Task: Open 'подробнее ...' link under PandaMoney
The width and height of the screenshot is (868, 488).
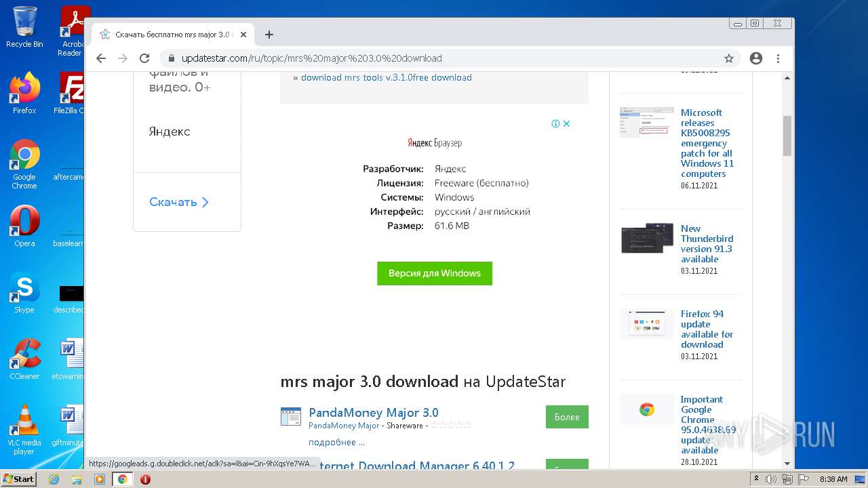Action: pos(336,442)
